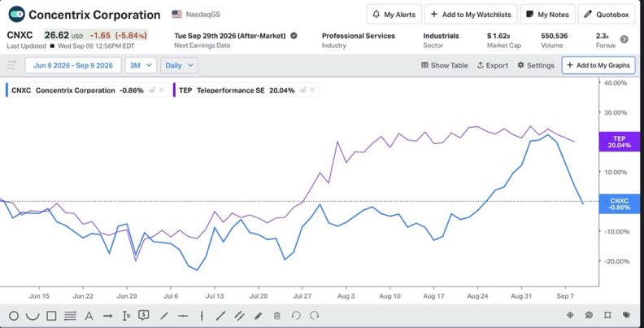Click the purple TEP 20.04% axis tag

pyautogui.click(x=620, y=142)
